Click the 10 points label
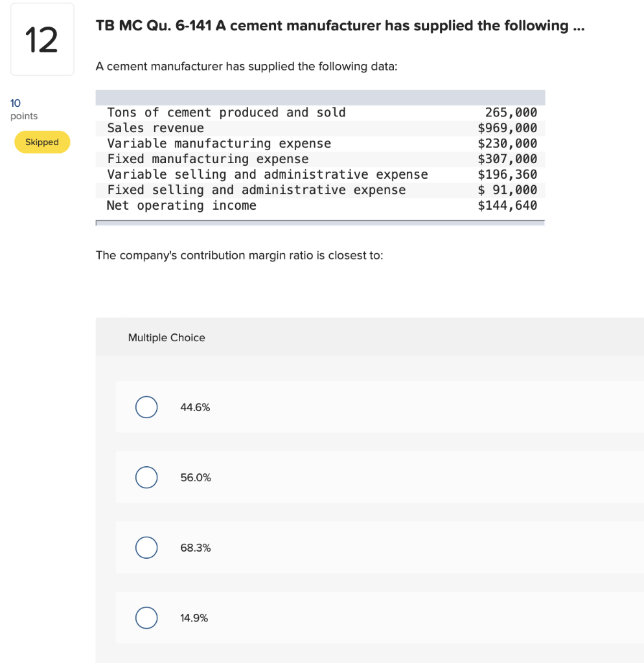644x663 pixels. click(x=24, y=109)
